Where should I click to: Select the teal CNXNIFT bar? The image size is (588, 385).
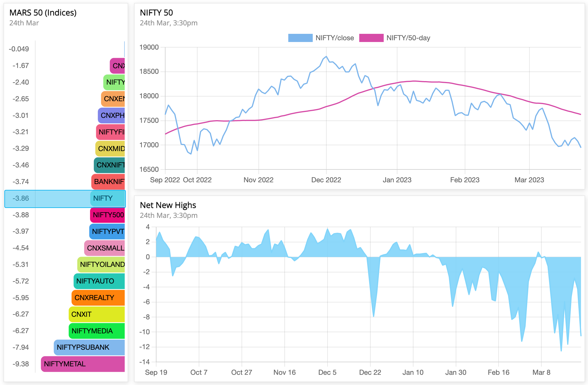click(109, 165)
